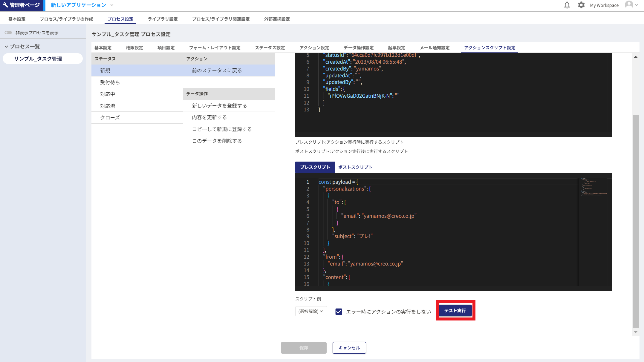Click the scroll-down arrow of settings panel
Image resolution: width=644 pixels, height=362 pixels.
pyautogui.click(x=636, y=332)
